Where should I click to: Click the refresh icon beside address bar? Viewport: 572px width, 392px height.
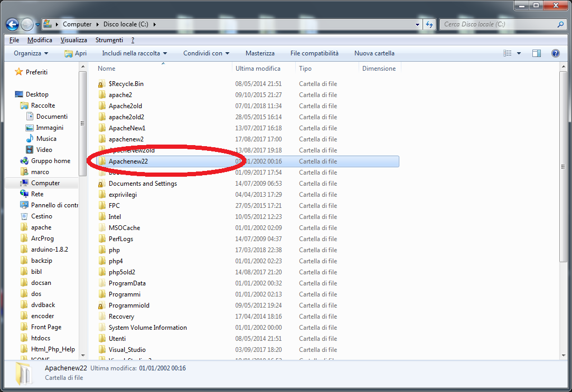[429, 24]
